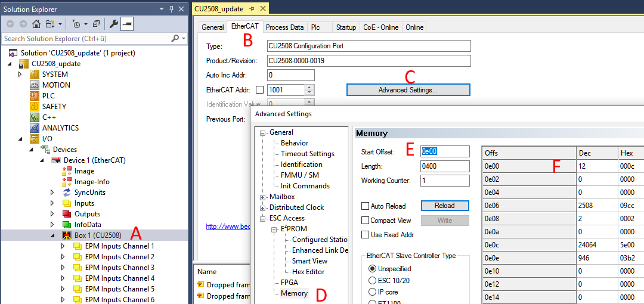Click the Advanced Settings... button
Screen dimensions: 644x304
(x=408, y=89)
